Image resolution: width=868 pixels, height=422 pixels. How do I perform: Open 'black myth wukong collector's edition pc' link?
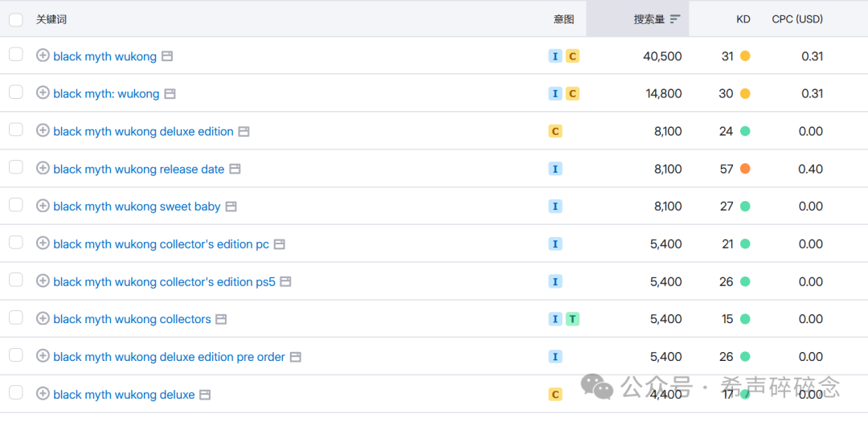161,244
